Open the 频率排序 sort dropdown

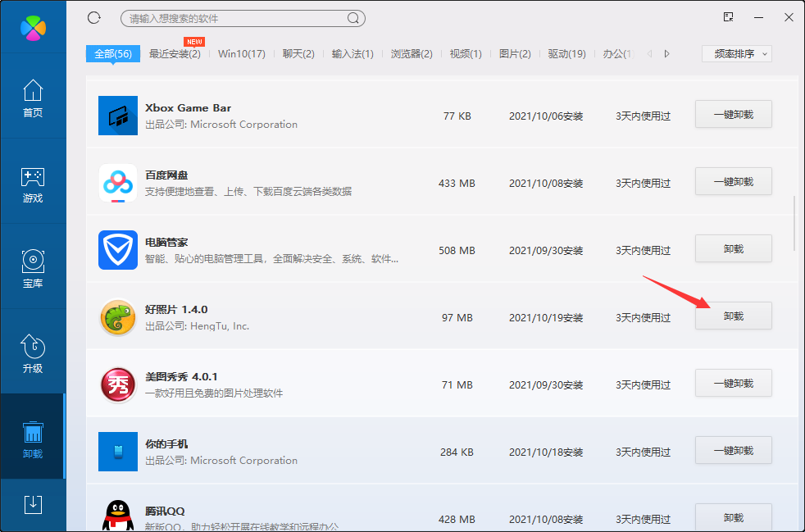tap(737, 54)
